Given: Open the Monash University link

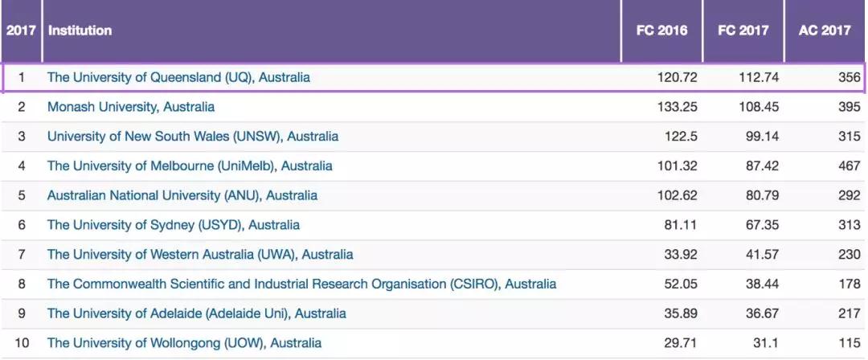Looking at the screenshot, I should click(x=131, y=107).
